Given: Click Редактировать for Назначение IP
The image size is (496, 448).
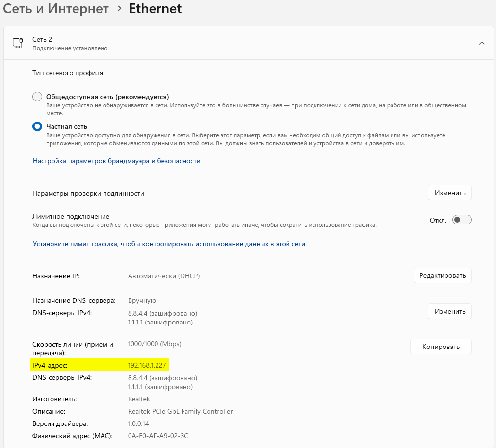Looking at the screenshot, I should [443, 275].
